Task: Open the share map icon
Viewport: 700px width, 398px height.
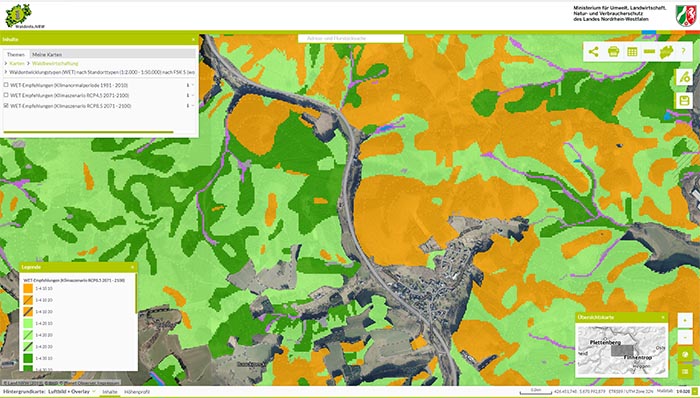Action: (x=593, y=52)
